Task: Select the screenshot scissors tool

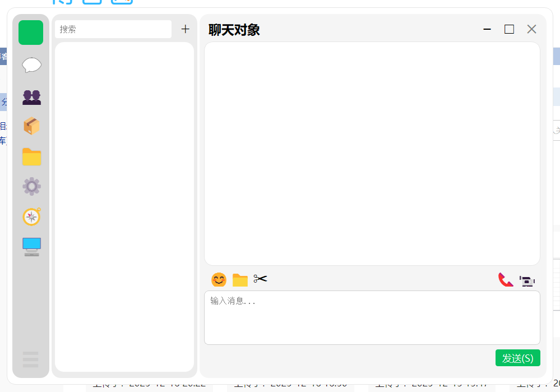Action: coord(260,279)
